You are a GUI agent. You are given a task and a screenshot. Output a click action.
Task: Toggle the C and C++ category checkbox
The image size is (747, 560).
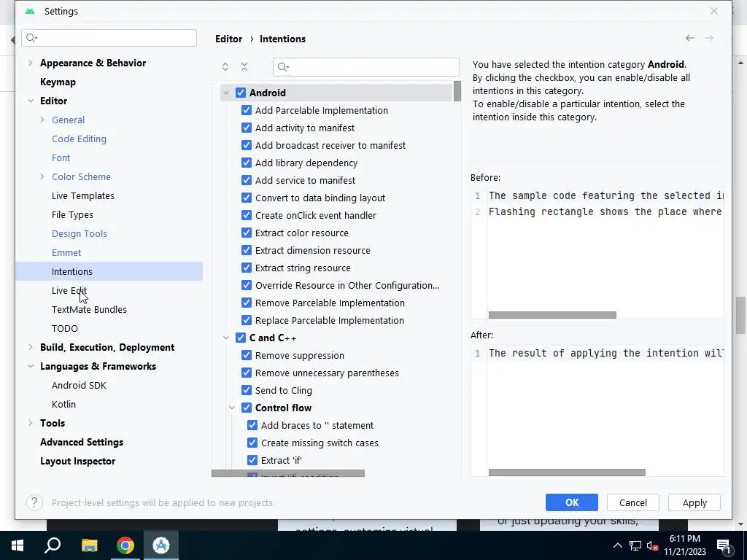(x=241, y=338)
